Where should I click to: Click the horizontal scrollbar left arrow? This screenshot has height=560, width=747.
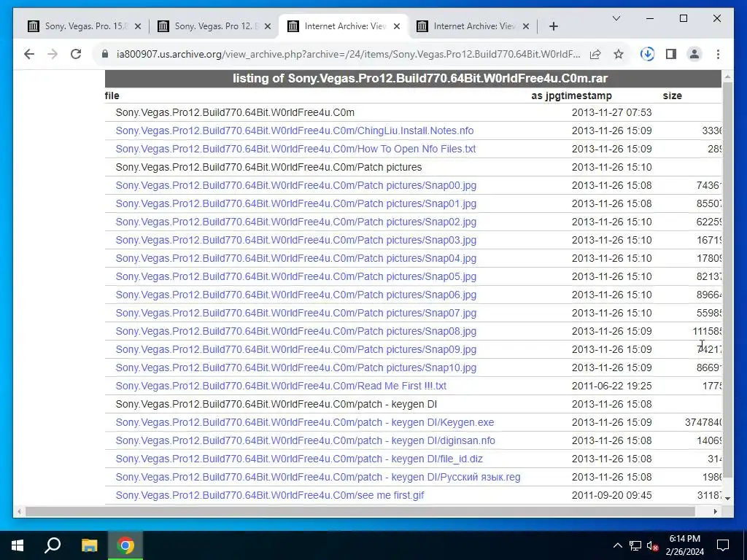pos(19,511)
